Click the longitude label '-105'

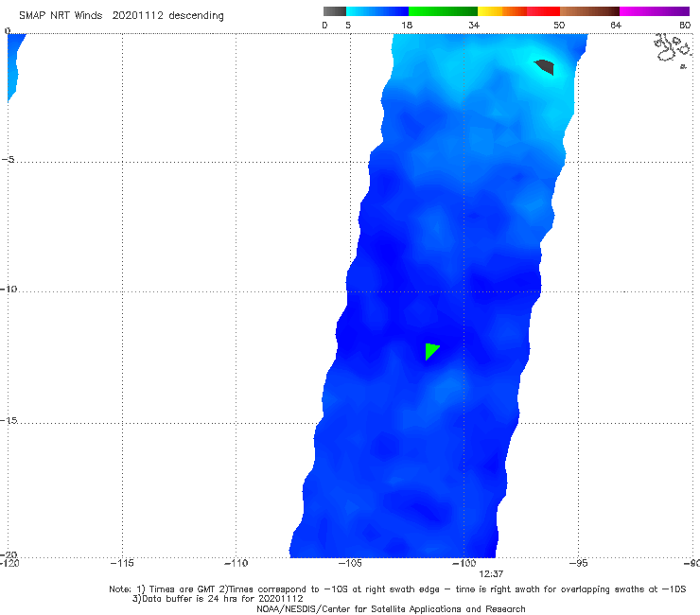click(350, 564)
